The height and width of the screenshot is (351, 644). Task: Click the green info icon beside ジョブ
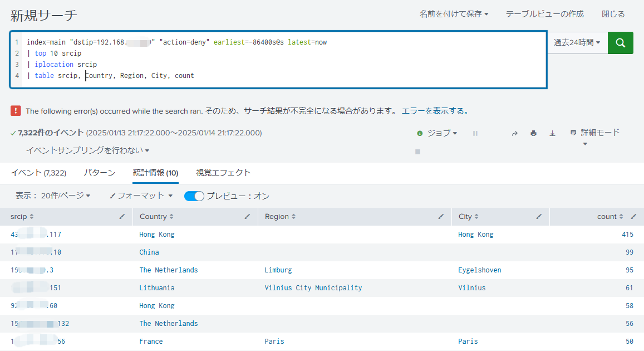tap(419, 133)
